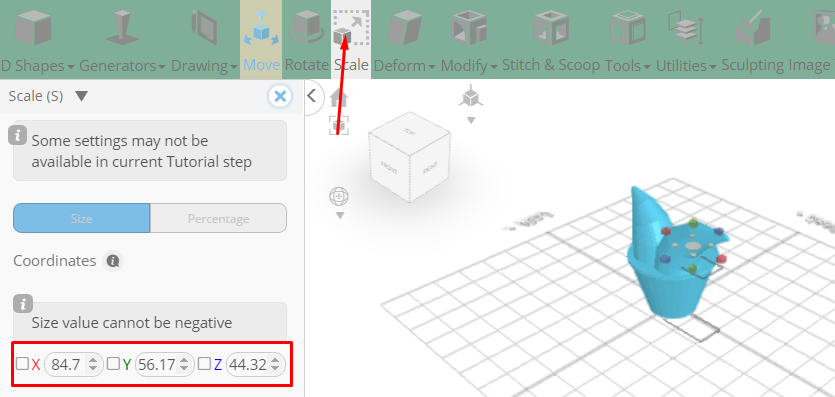The height and width of the screenshot is (397, 835).
Task: Enable the Y axis checkbox
Action: [113, 363]
